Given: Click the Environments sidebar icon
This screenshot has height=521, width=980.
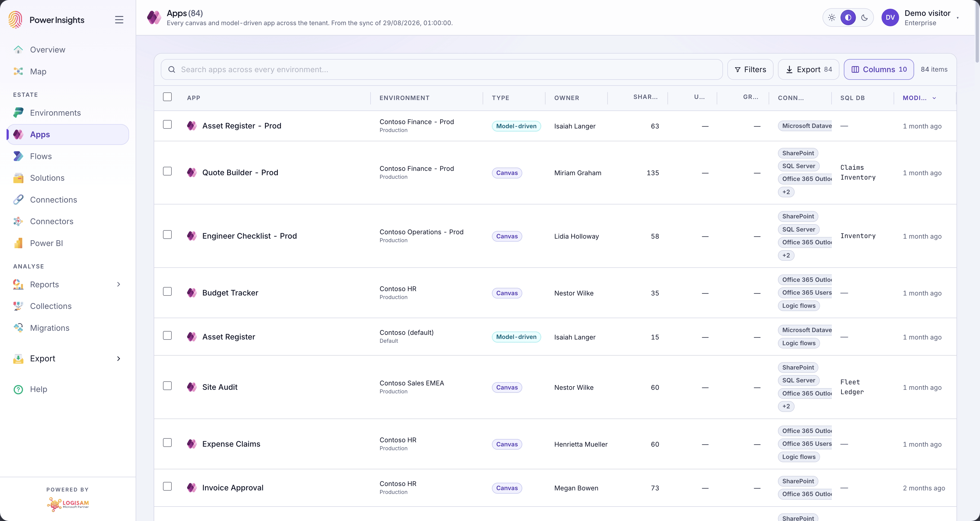Looking at the screenshot, I should (18, 113).
